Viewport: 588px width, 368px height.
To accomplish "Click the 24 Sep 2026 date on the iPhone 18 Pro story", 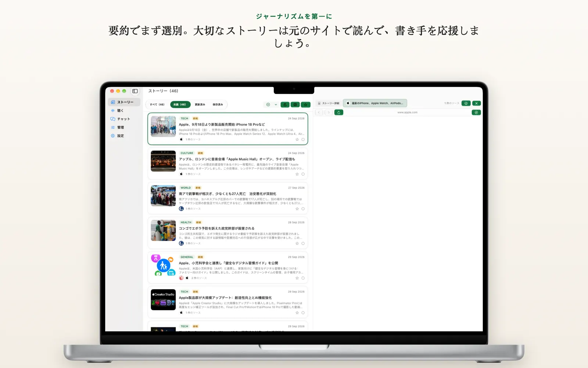I will pyautogui.click(x=296, y=118).
